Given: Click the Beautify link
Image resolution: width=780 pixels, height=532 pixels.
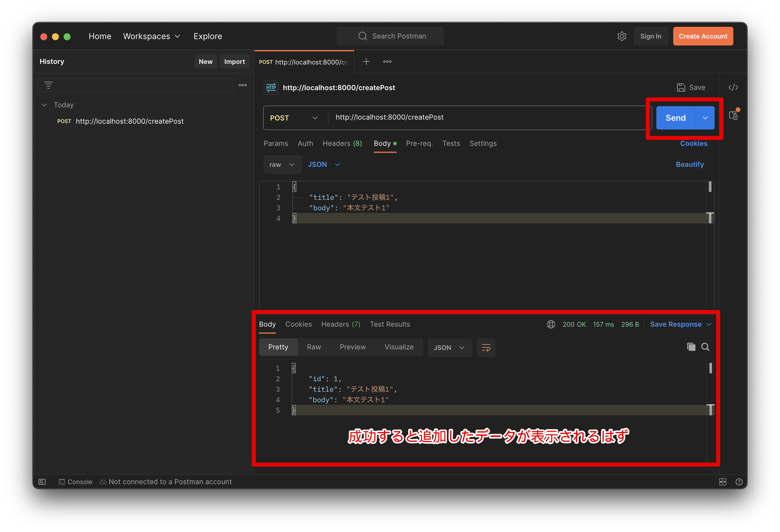Looking at the screenshot, I should pos(689,164).
